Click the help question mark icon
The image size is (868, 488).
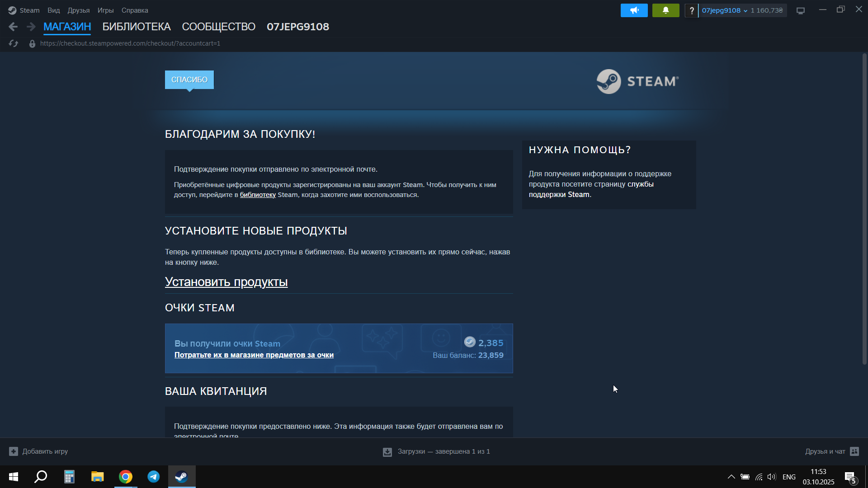click(x=691, y=10)
